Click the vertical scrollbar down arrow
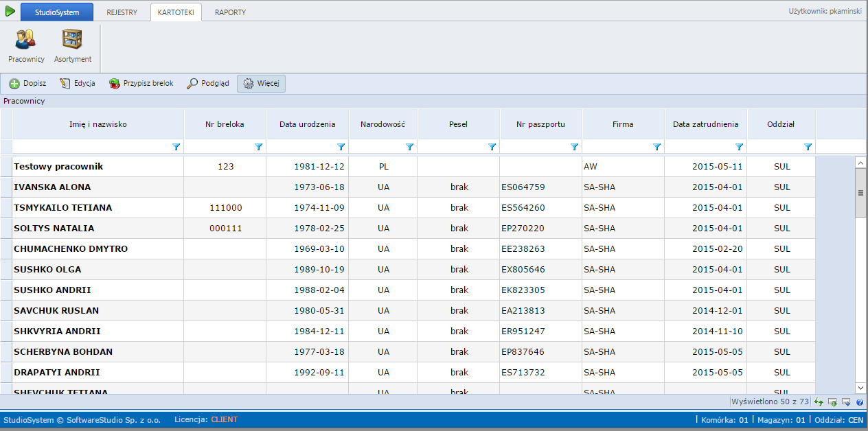 (x=860, y=388)
